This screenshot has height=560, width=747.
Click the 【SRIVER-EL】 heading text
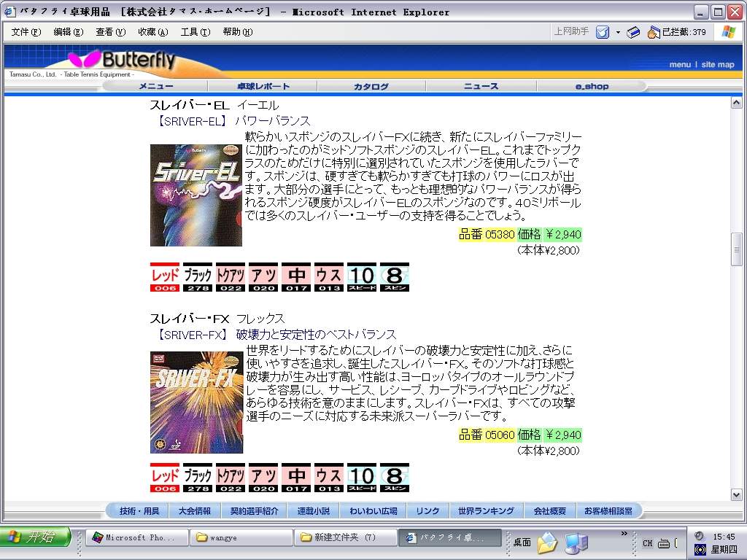192,121
